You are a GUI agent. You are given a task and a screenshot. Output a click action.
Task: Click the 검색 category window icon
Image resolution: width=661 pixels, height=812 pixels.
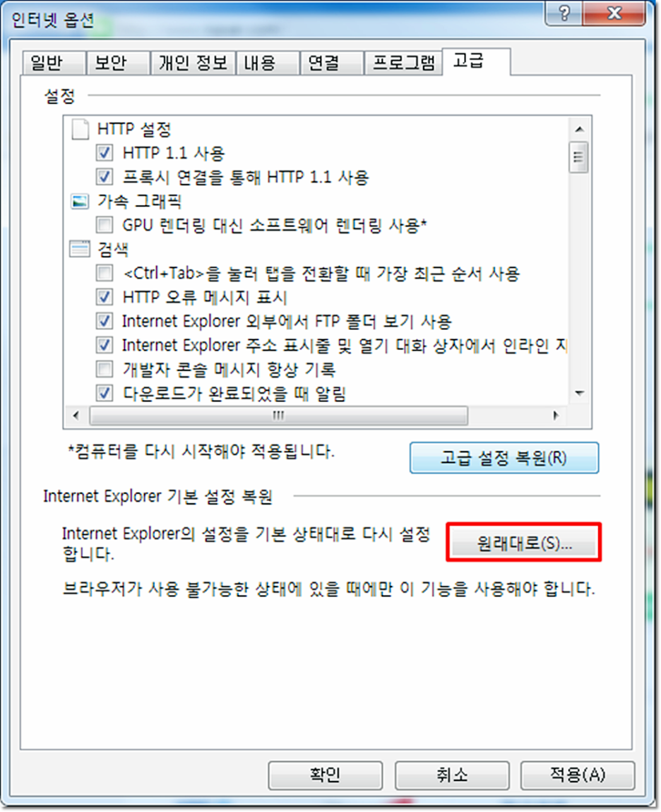tap(80, 249)
